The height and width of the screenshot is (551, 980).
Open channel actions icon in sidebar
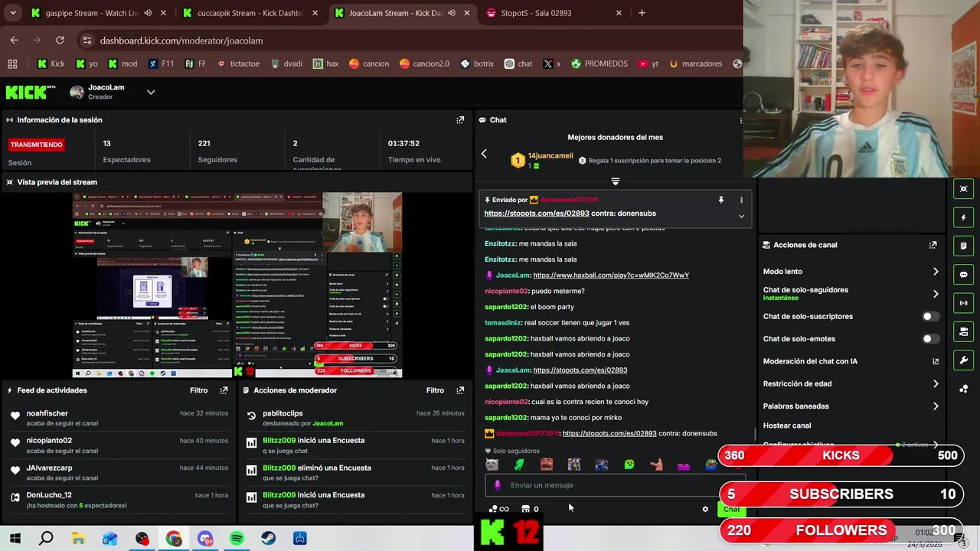963,331
